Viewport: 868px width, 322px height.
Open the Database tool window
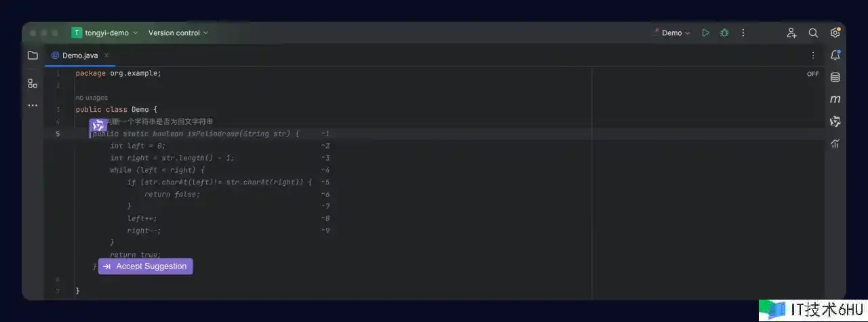click(835, 77)
